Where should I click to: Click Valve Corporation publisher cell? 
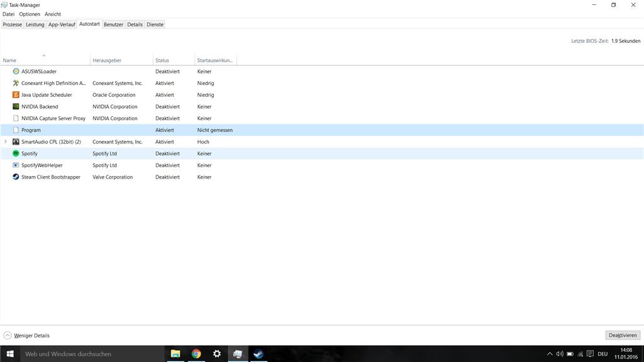tap(113, 177)
